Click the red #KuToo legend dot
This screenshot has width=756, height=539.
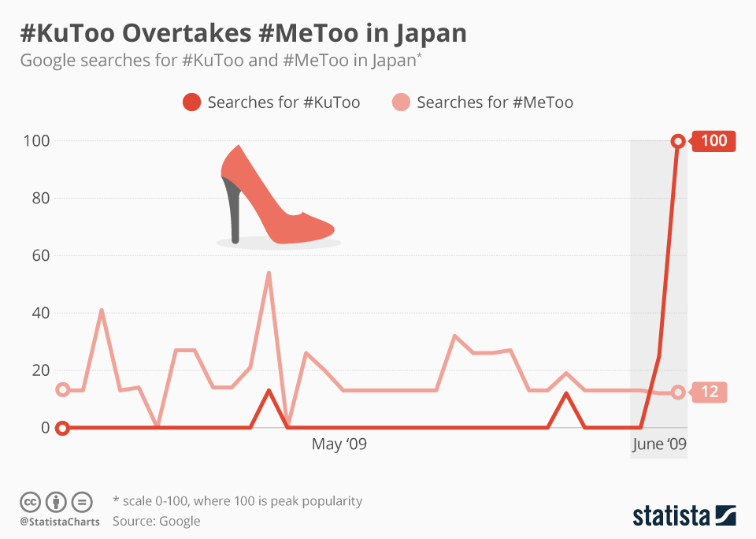point(191,102)
